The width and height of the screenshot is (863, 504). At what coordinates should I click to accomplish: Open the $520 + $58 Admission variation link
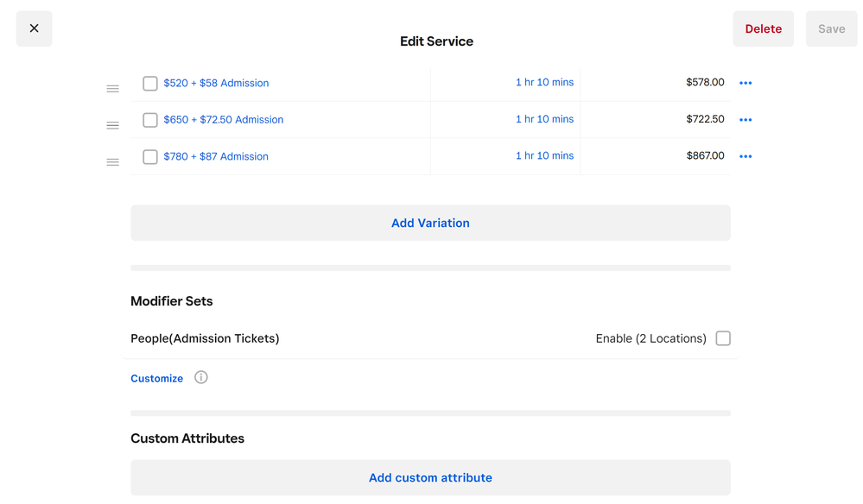216,84
